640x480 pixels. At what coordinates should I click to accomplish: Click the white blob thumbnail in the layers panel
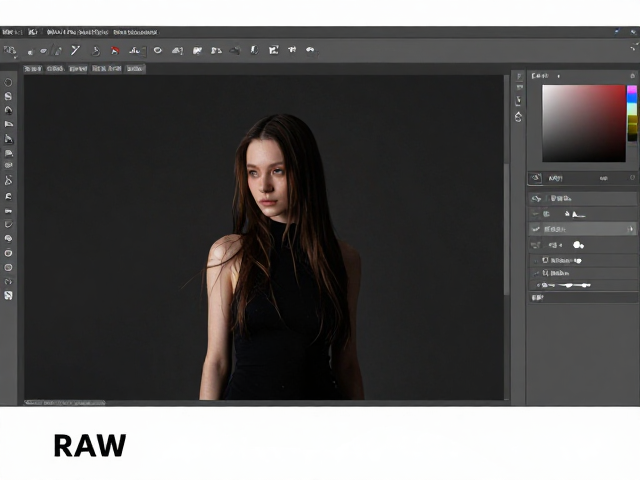[578, 245]
